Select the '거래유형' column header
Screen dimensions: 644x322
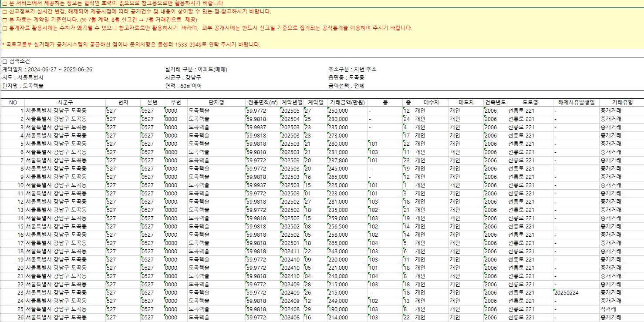(x=621, y=103)
